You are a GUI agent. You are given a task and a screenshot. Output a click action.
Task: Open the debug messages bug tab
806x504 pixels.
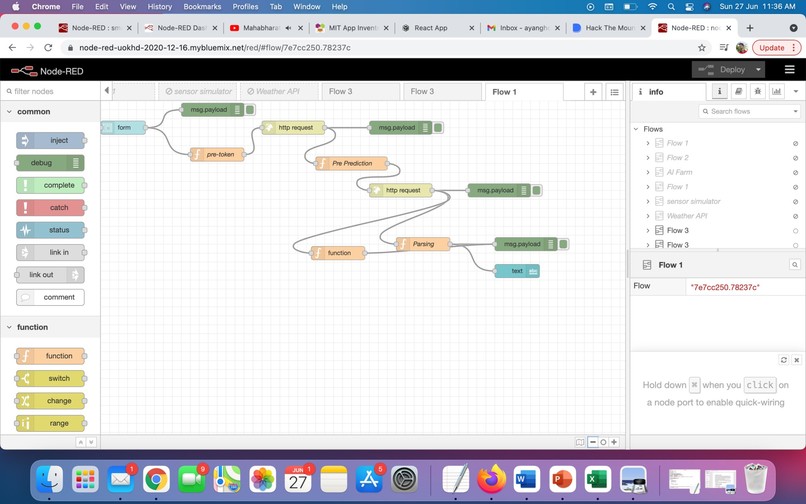[x=758, y=92]
